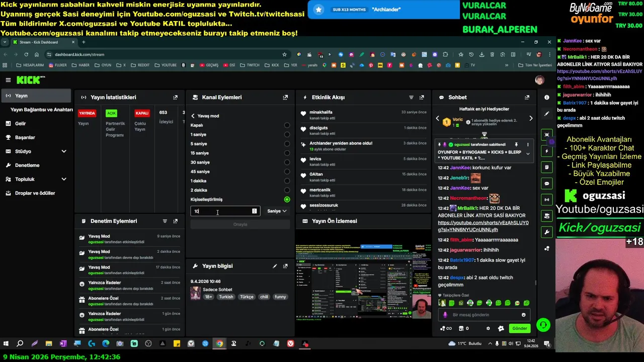
Task: Click the chill tag in Yayın bilgisi
Action: coord(264,297)
